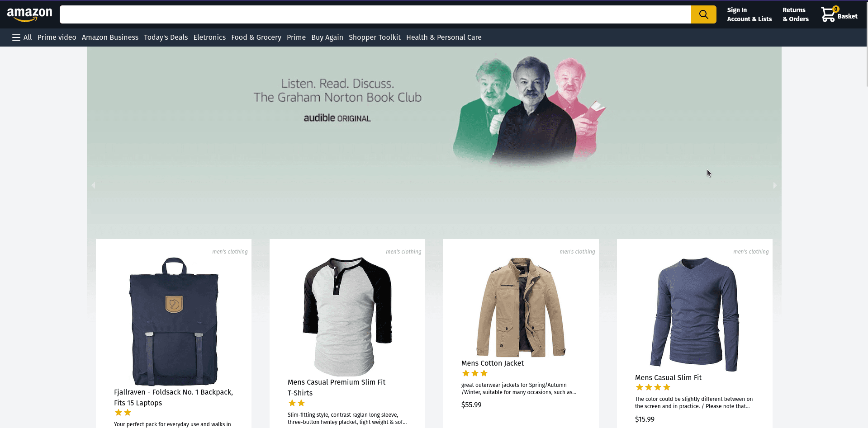Click Mens Cotton Jacket title
Image resolution: width=868 pixels, height=428 pixels.
coord(493,363)
